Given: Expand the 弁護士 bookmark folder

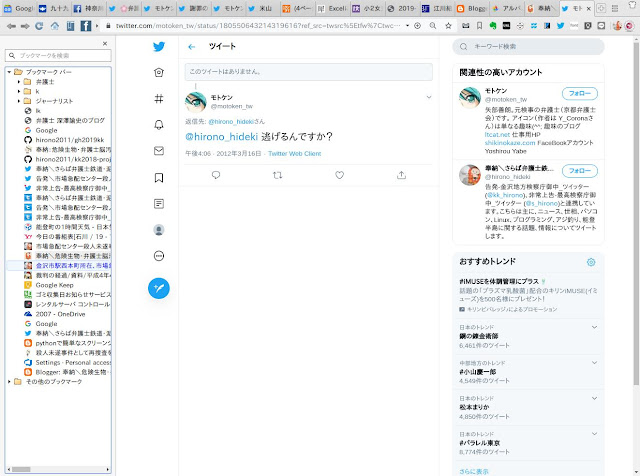Looking at the screenshot, I should pos(19,82).
